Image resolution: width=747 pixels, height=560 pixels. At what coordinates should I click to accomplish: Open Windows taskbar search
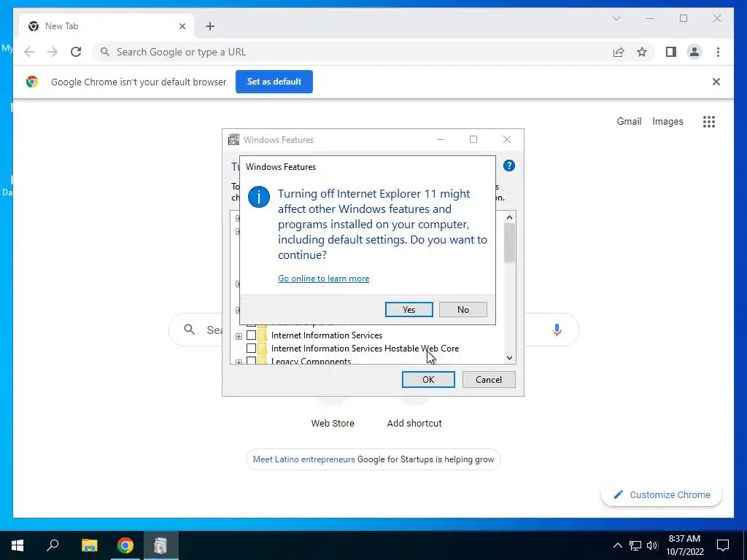pos(53,545)
